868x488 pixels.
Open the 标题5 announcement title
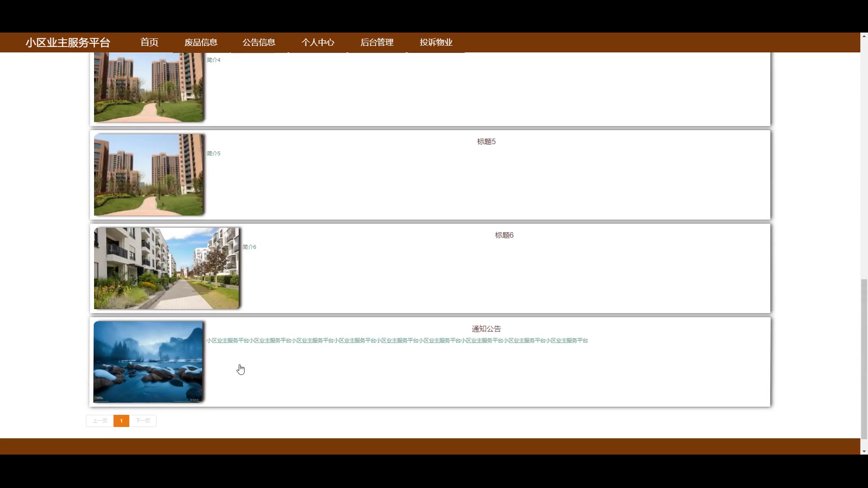pyautogui.click(x=486, y=142)
